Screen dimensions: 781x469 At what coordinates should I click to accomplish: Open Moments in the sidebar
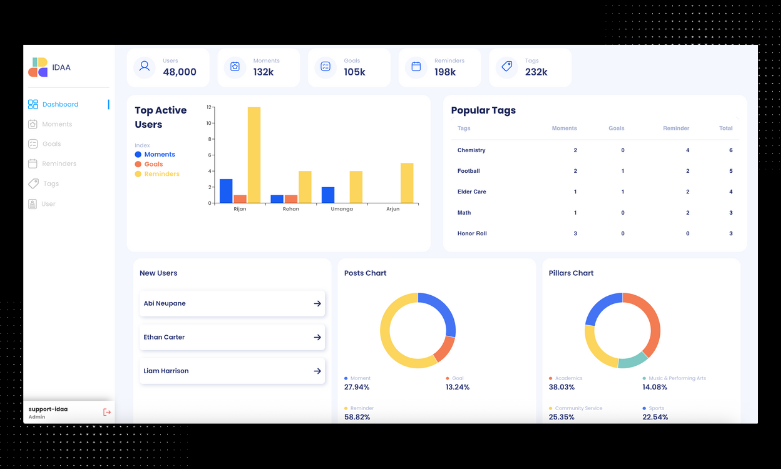tap(56, 124)
